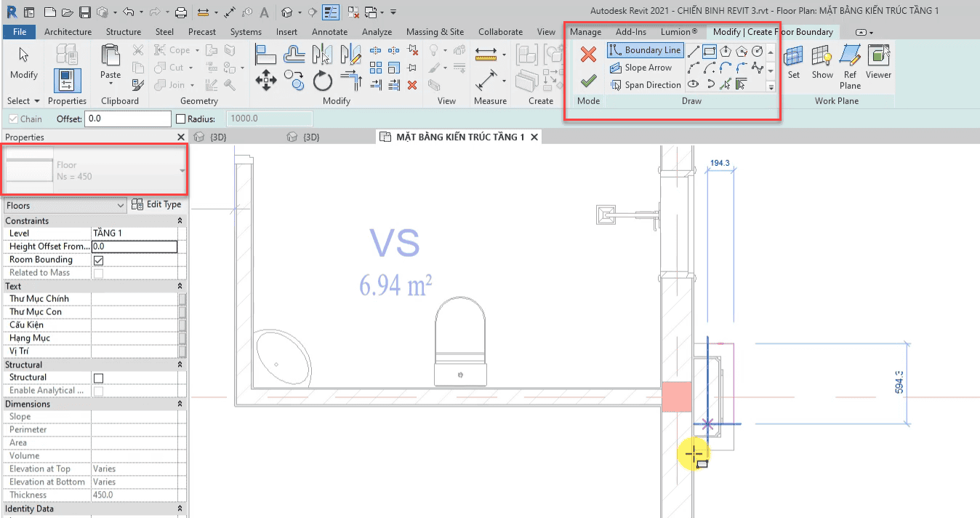Viewport: 980px width, 518px height.
Task: Select the Rotate tool
Action: click(x=323, y=79)
